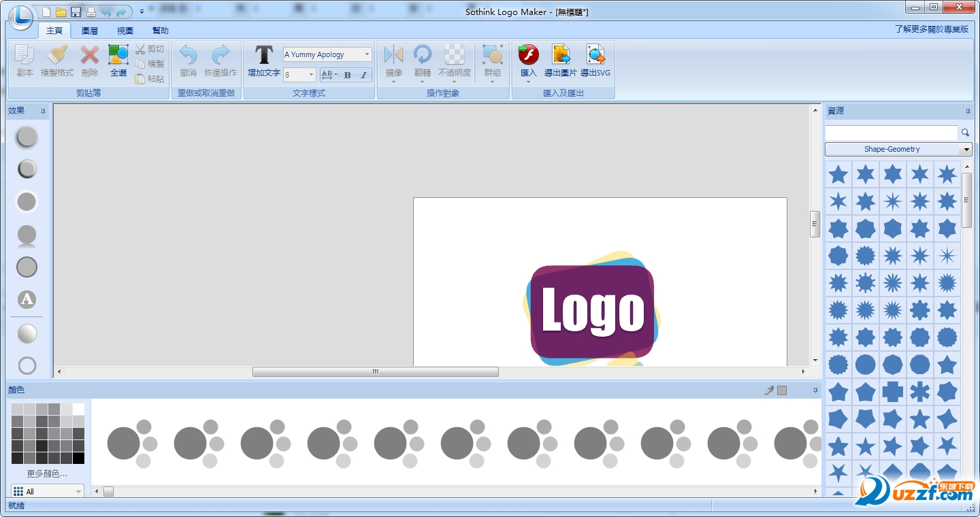
Task: Expand the 鏡像 mirror dropdown arrow
Action: click(394, 82)
